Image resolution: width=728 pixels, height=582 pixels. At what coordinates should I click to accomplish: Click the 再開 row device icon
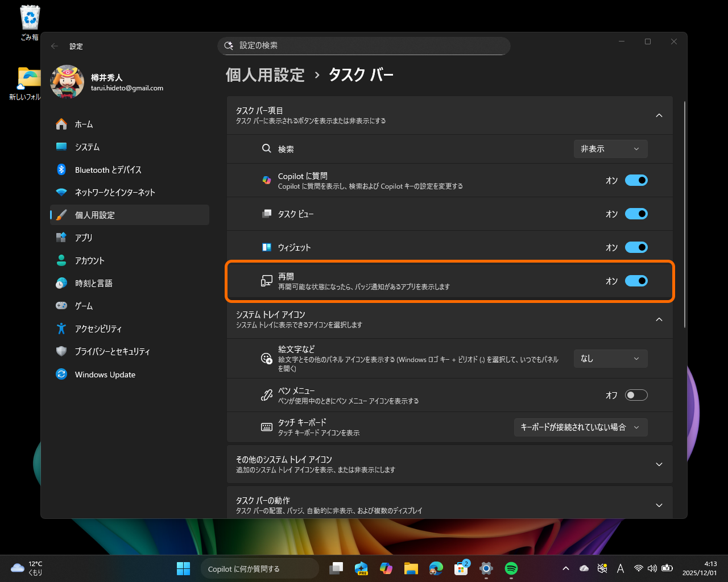click(x=266, y=281)
